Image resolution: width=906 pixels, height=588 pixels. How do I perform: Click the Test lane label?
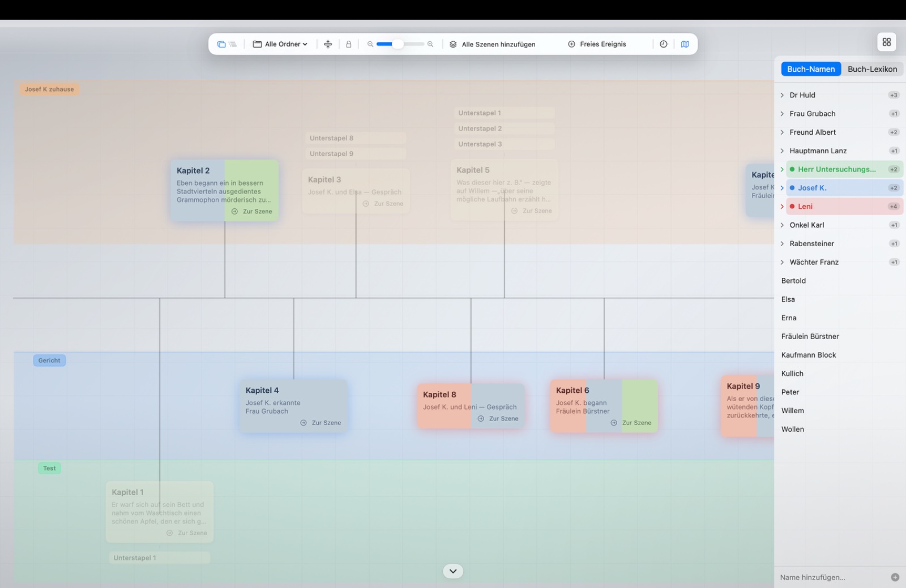coord(49,468)
